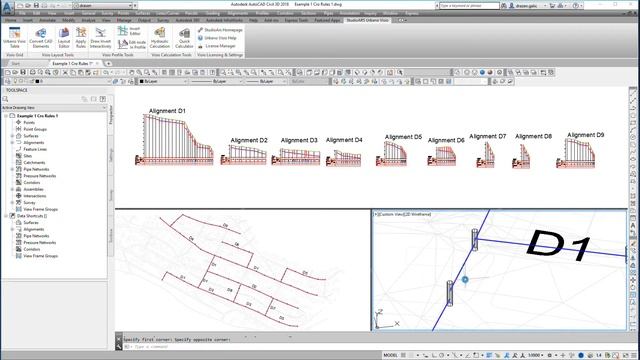Click the Visio Profile Tools panel label

tap(118, 55)
